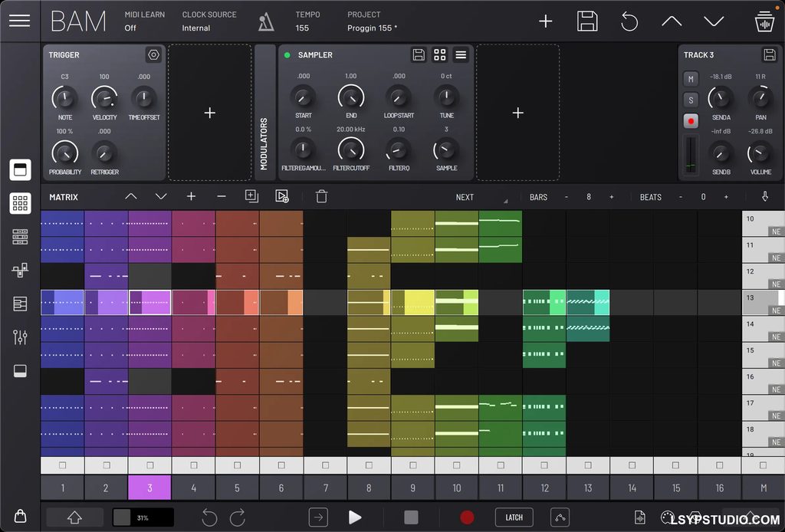Viewport: 785px width, 532px height.
Task: Stop playback with the stop button
Action: [x=411, y=517]
